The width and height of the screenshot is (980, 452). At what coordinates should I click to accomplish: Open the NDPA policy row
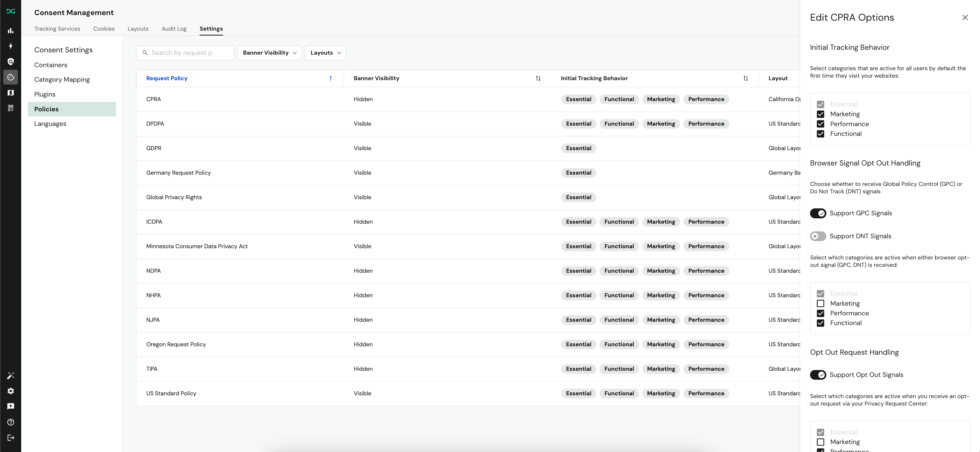468,271
